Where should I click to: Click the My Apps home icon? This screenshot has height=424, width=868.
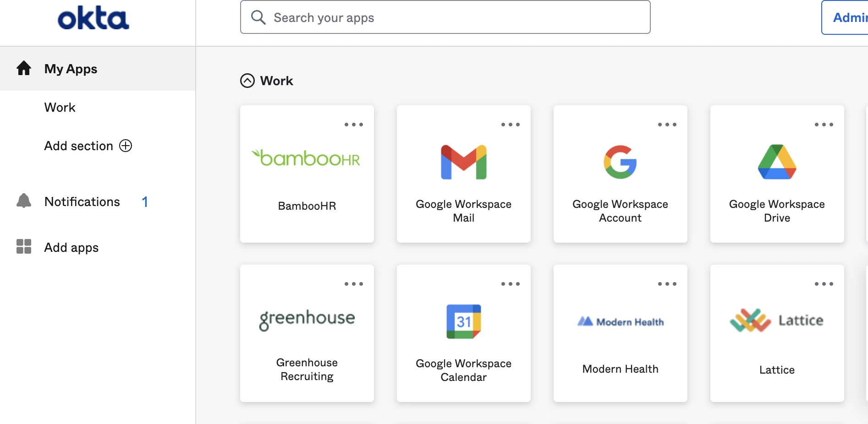tap(24, 68)
